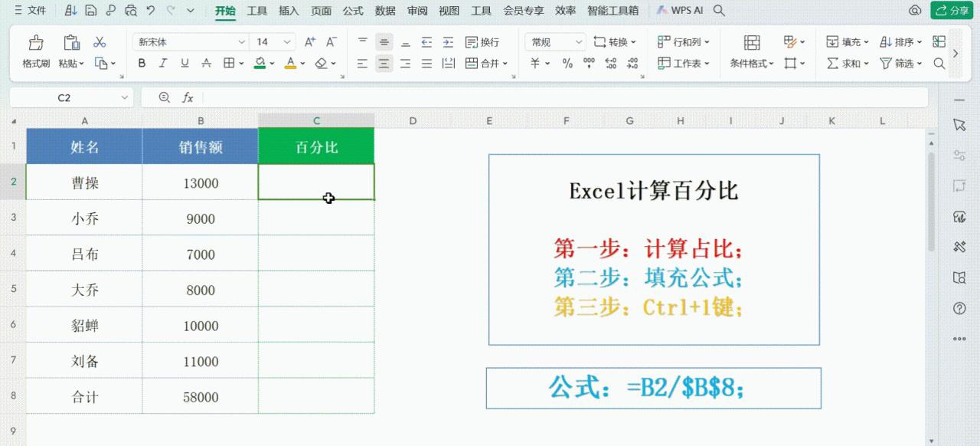Click the vertical scrollbar thumb

931,202
